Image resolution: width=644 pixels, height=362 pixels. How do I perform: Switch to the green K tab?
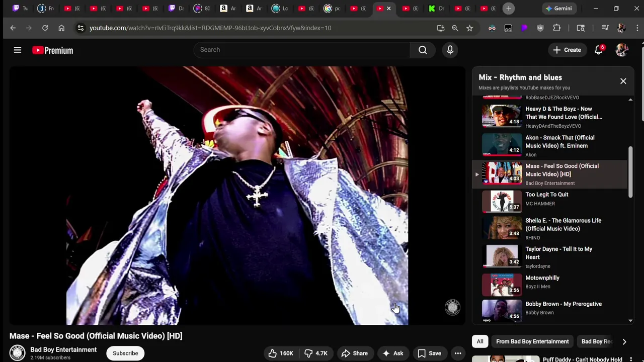[x=436, y=8]
